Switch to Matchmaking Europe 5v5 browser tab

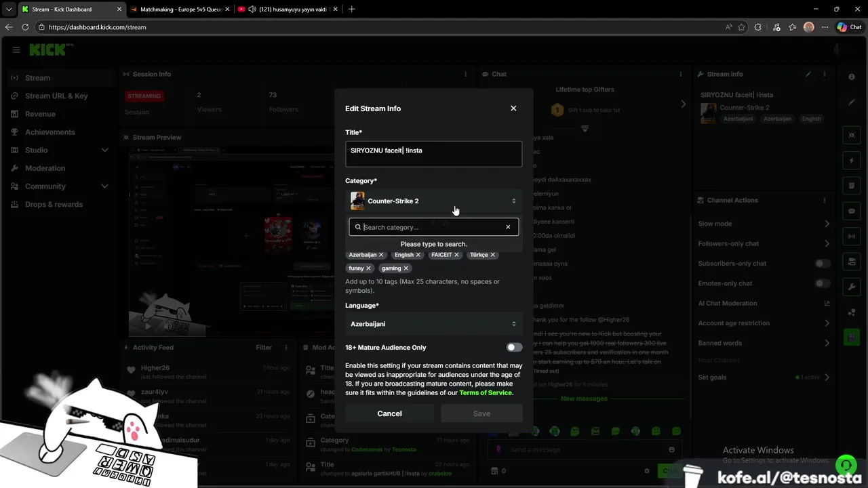tap(180, 9)
